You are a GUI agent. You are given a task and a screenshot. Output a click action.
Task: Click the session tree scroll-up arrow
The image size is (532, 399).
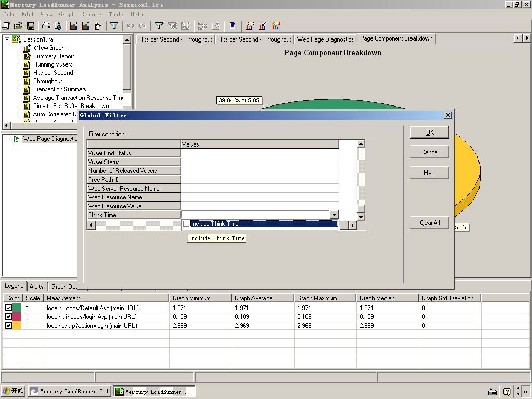click(x=127, y=39)
